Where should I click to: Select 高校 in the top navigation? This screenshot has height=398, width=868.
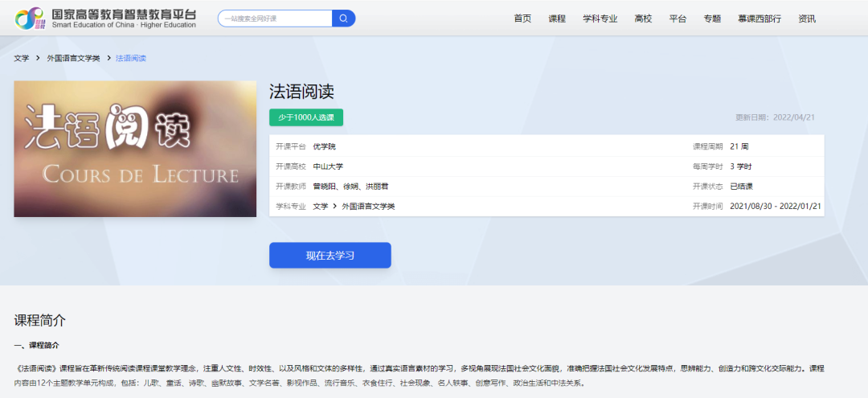(x=643, y=18)
